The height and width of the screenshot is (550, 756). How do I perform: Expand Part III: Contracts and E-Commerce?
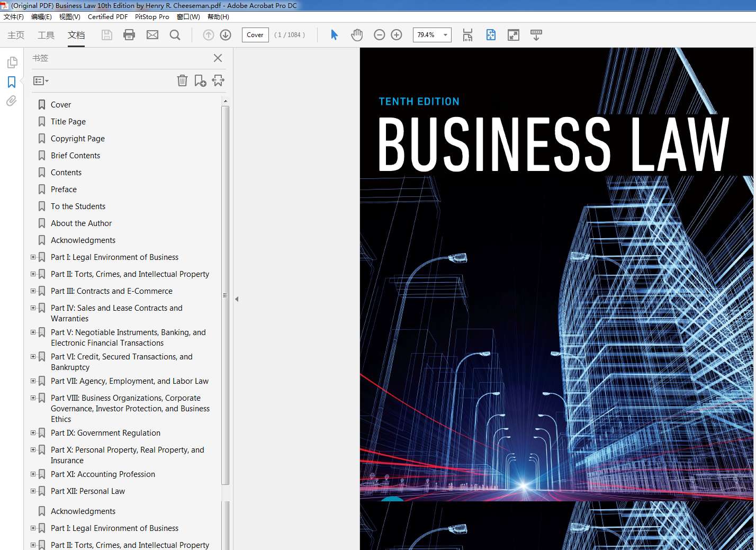point(33,291)
